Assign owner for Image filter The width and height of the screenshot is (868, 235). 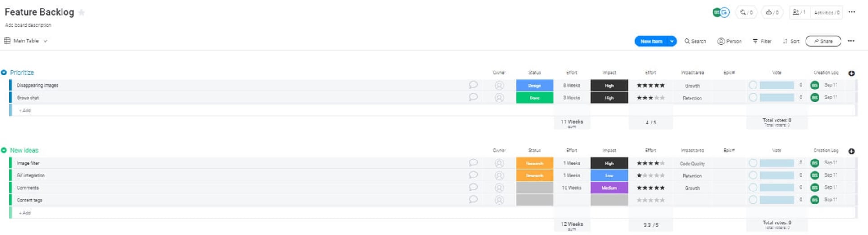pos(499,163)
